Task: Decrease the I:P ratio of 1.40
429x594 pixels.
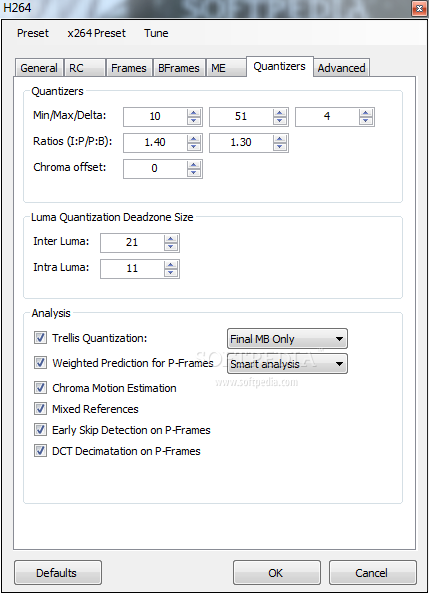Action: pyautogui.click(x=194, y=147)
